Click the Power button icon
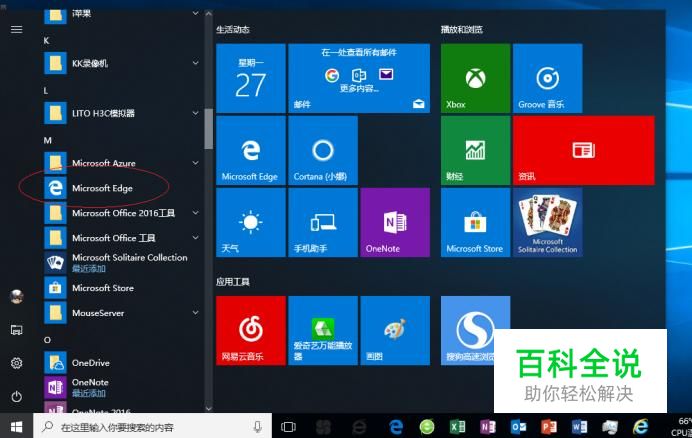Viewport: 692px width, 438px height. 16,396
